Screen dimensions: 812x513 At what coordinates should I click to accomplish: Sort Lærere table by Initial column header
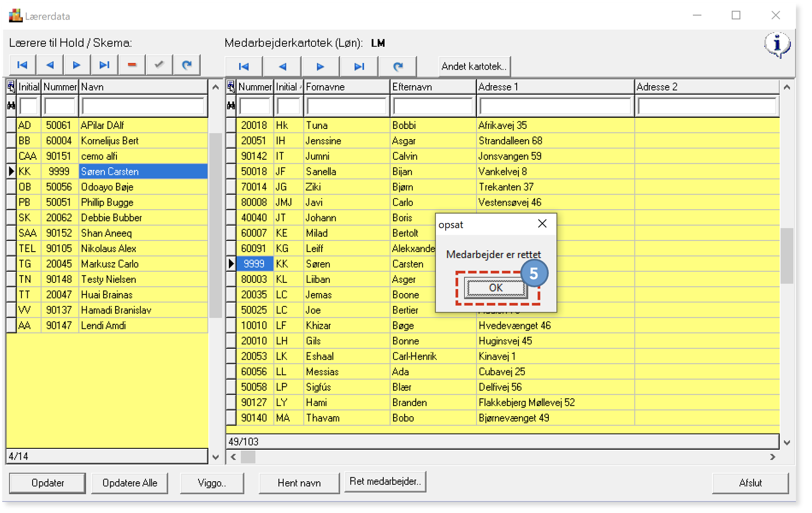(29, 87)
